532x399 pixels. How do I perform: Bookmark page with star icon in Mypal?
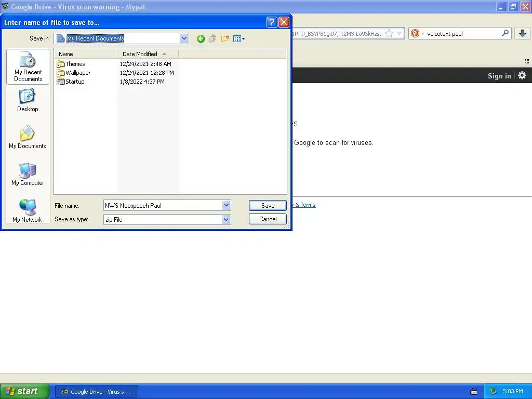[389, 33]
